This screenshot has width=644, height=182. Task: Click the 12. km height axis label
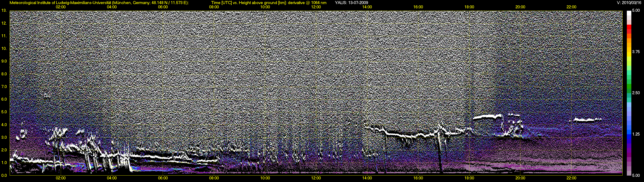[4, 23]
